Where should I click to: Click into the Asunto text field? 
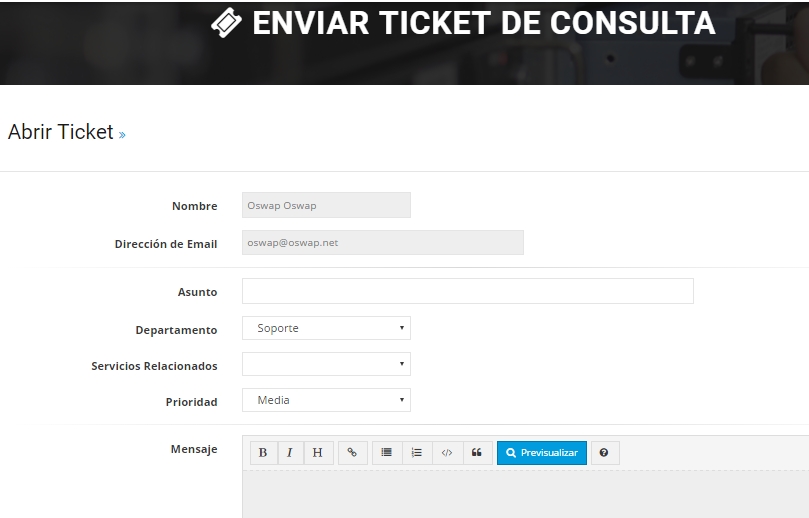pos(467,291)
